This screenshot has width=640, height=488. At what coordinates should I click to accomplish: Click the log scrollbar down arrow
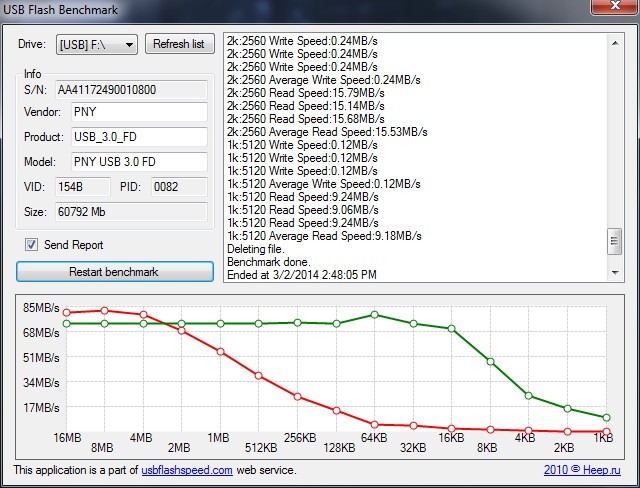[x=615, y=273]
